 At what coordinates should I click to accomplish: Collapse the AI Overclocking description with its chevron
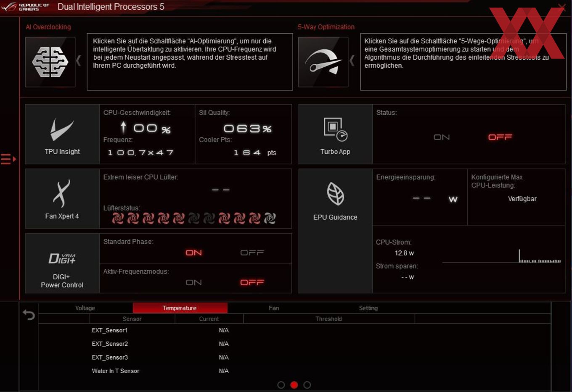coord(79,61)
